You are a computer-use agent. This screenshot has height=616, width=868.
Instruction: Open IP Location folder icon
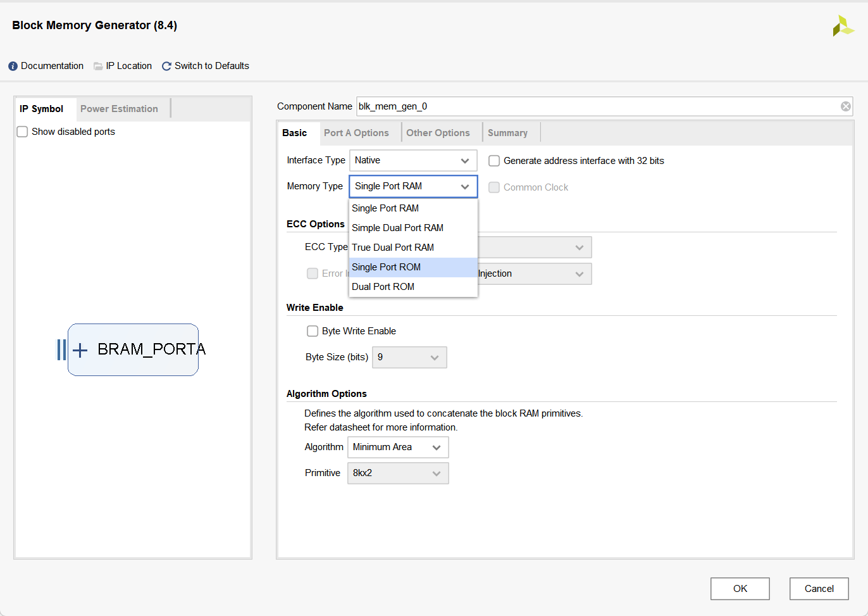[x=98, y=66]
